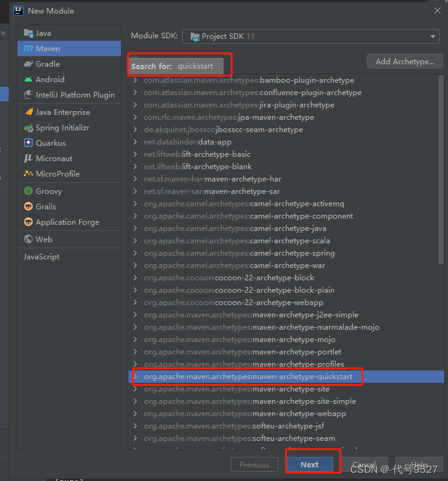Click the MicroProfile icon
The height and width of the screenshot is (481, 448).
(x=28, y=174)
